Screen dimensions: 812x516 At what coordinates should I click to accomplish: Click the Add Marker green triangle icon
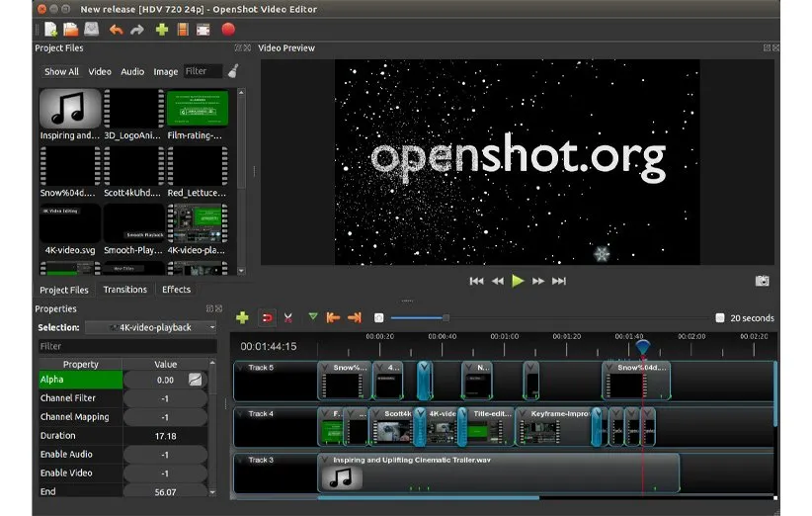click(313, 317)
